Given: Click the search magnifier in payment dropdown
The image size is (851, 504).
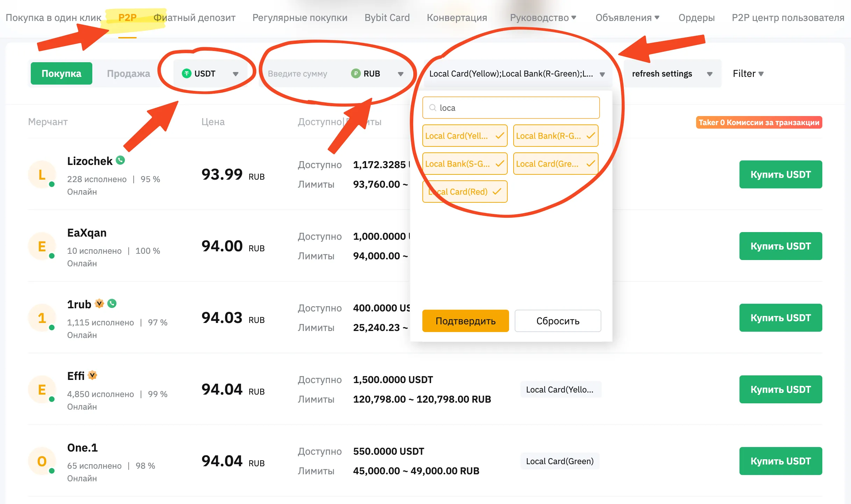Looking at the screenshot, I should click(x=433, y=108).
